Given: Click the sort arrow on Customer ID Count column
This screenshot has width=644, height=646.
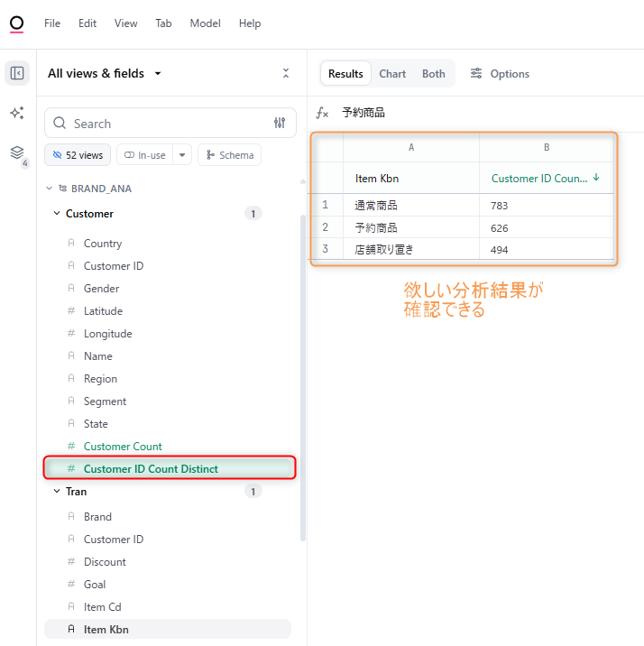Looking at the screenshot, I should [596, 178].
